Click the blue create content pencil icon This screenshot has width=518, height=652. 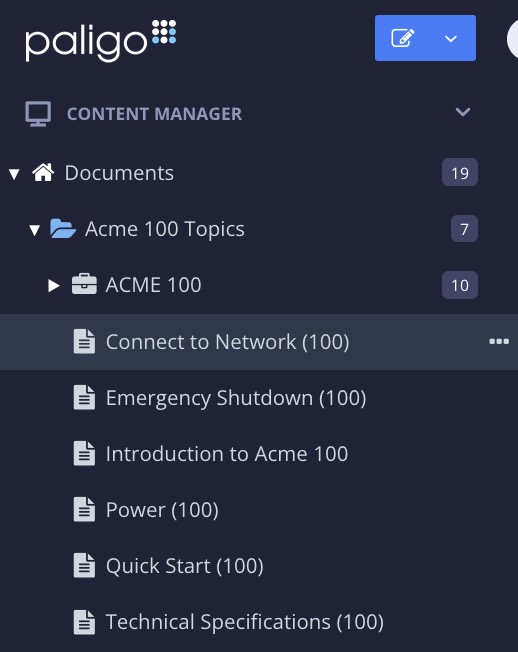pos(402,38)
